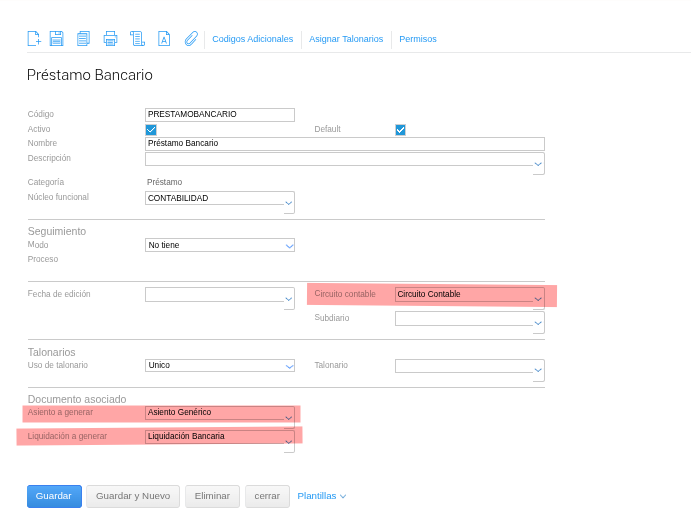This screenshot has height=522, width=691.
Task: Open the Permisos menu item
Action: 418,39
